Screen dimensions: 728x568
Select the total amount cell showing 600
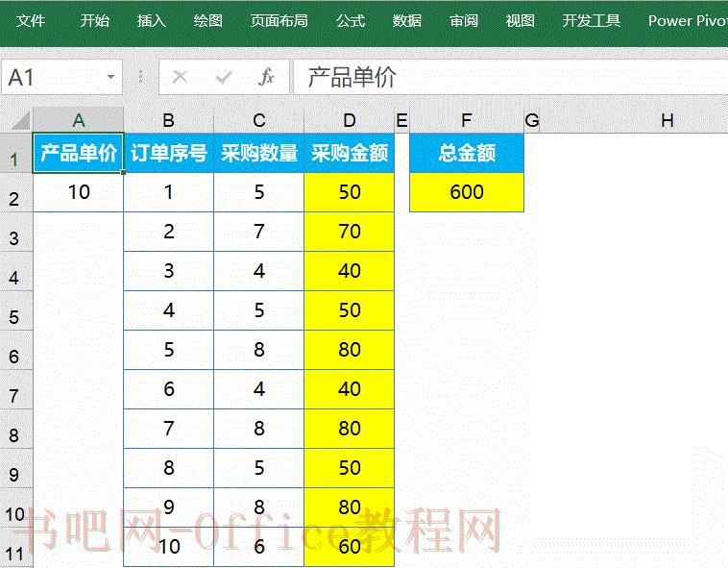[467, 192]
